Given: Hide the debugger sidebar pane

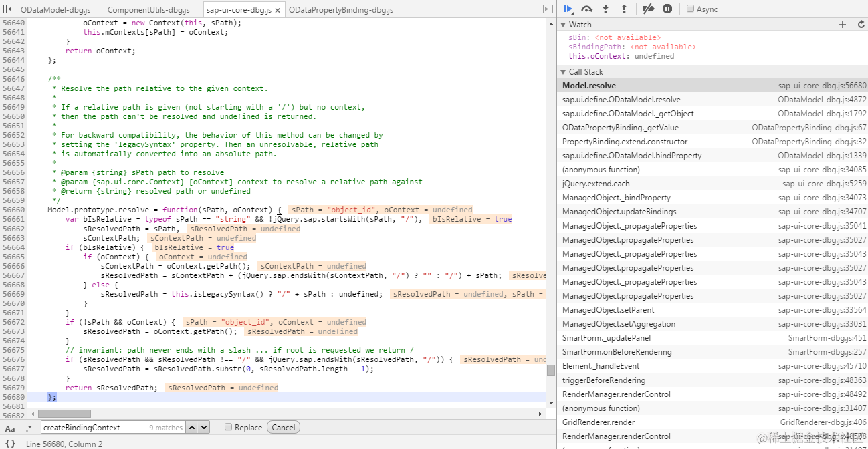Looking at the screenshot, I should (548, 9).
